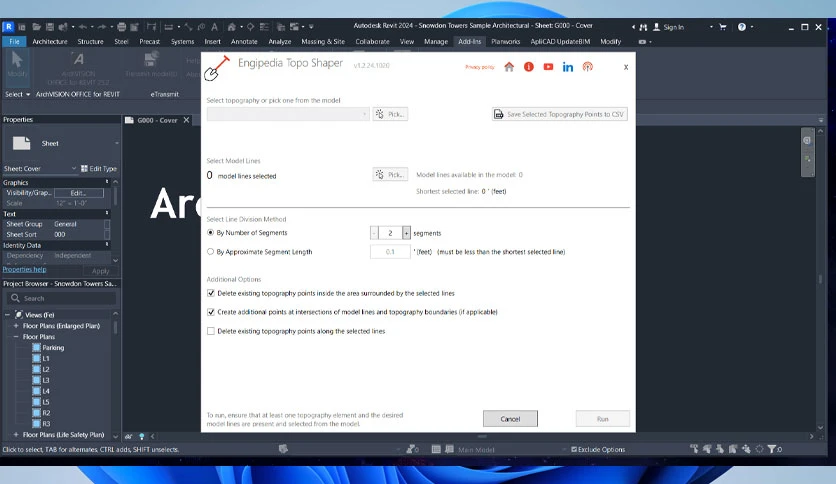Click the Project Browser Search field

point(61,299)
